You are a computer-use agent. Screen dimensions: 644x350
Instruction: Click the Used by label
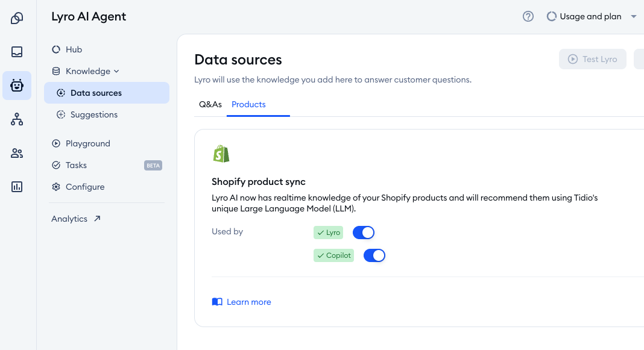(x=227, y=231)
